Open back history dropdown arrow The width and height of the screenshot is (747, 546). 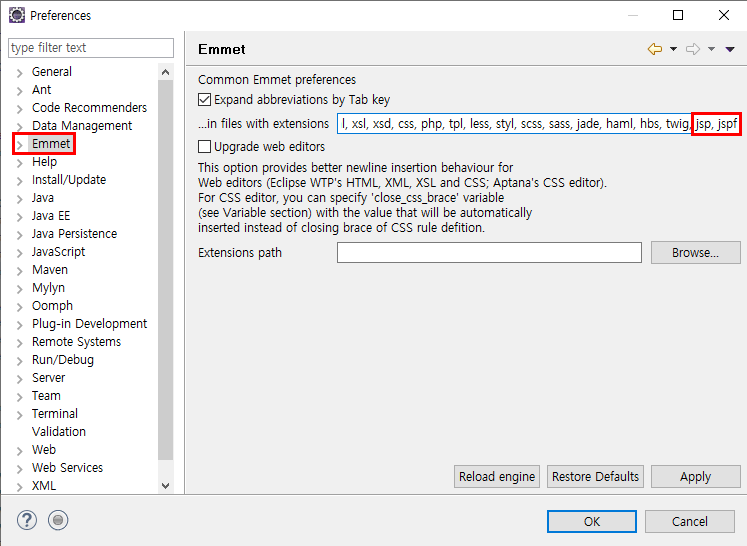click(x=673, y=49)
